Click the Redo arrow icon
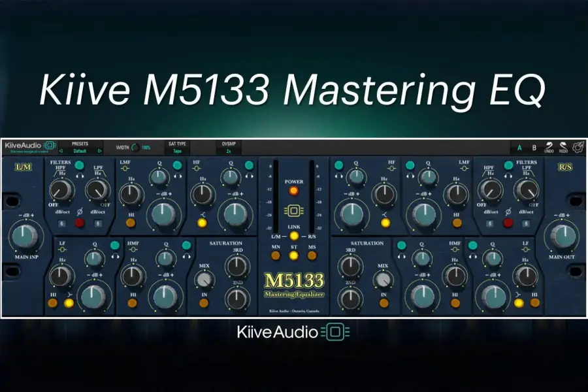This screenshot has width=588, height=392. (563, 146)
